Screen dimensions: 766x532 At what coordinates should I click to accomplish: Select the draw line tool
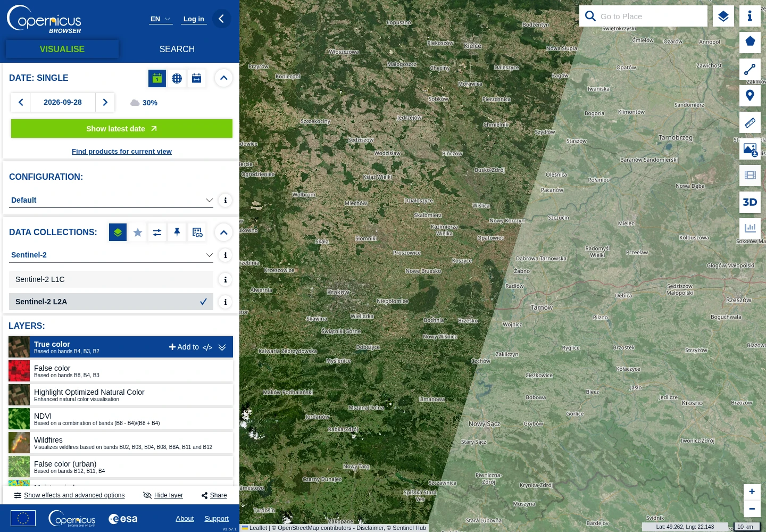750,69
